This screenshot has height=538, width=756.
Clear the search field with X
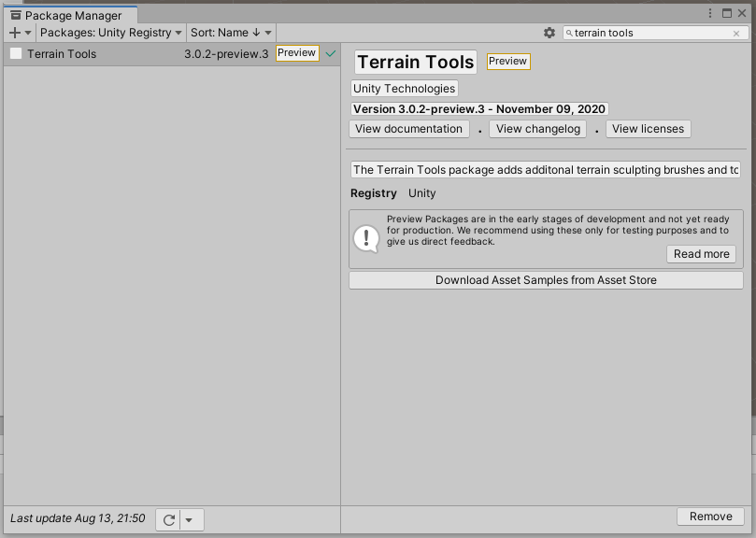(x=736, y=34)
